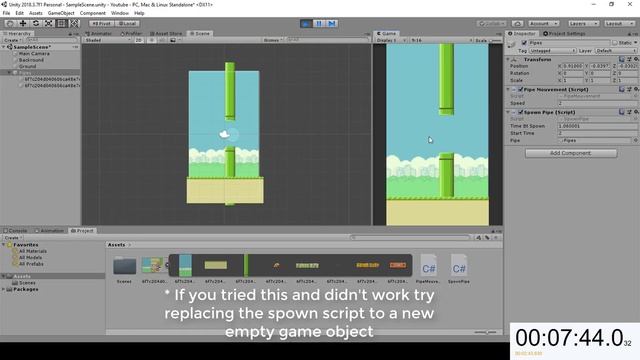Open Spawn Pipe preset icon

629,112
